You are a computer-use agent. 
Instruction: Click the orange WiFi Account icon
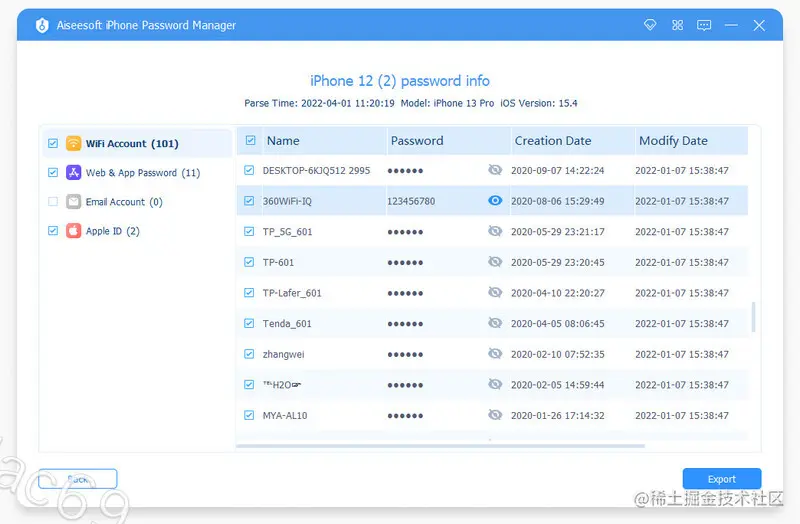(x=73, y=143)
